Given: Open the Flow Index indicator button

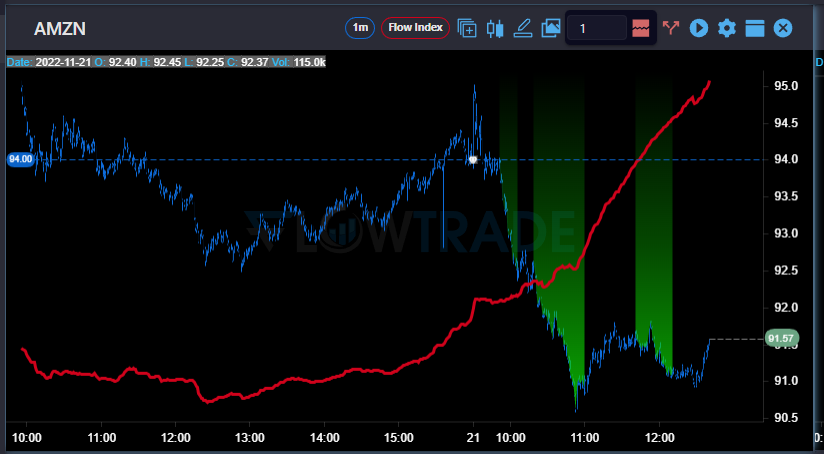Looking at the screenshot, I should click(415, 28).
